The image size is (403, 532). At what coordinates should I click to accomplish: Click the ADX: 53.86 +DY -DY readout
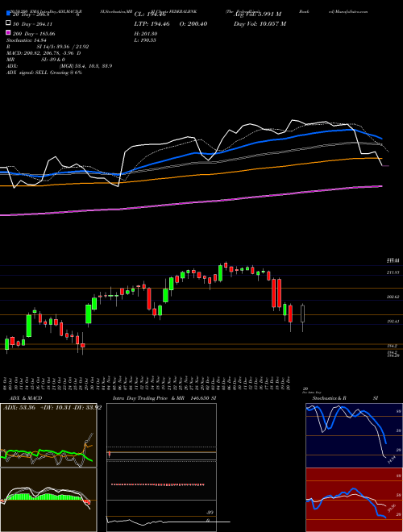pyautogui.click(x=52, y=408)
